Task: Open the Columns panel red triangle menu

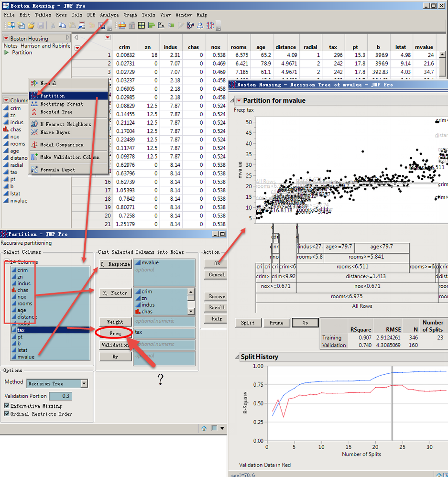Action: (6, 100)
